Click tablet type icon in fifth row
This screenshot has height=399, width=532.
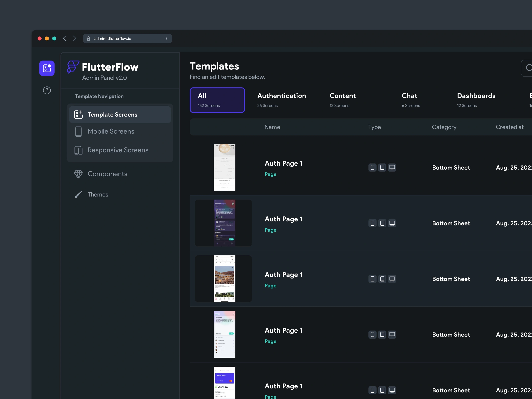pos(382,390)
